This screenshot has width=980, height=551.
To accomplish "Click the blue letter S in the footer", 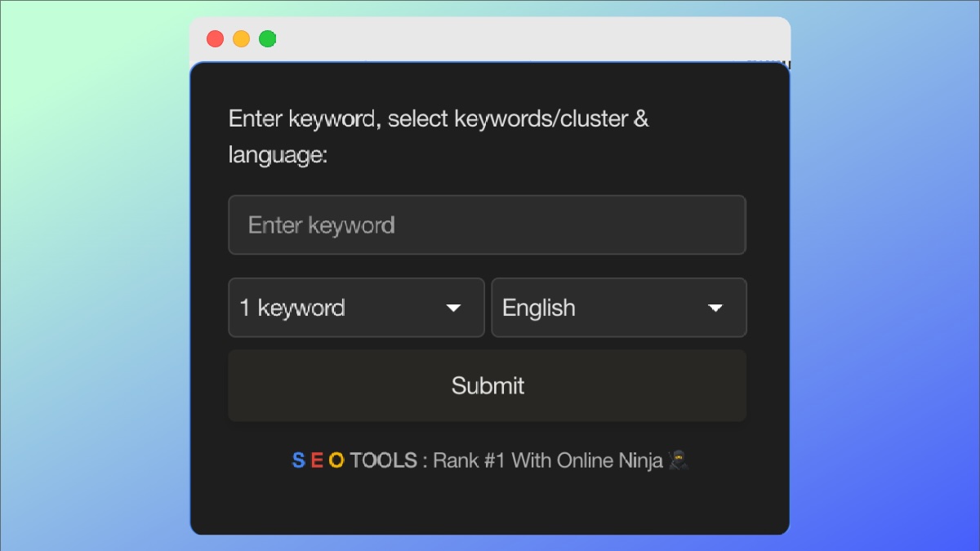I will [298, 461].
